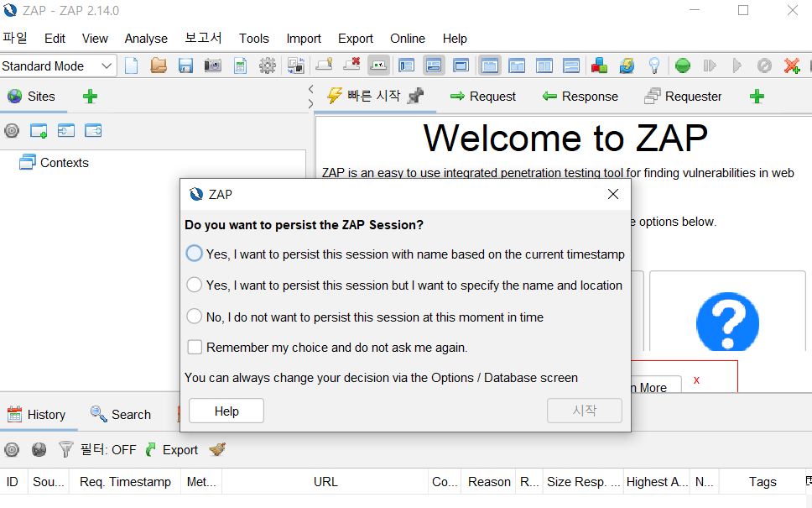Click the globe icon in History toolbar
812x508 pixels.
coord(39,449)
